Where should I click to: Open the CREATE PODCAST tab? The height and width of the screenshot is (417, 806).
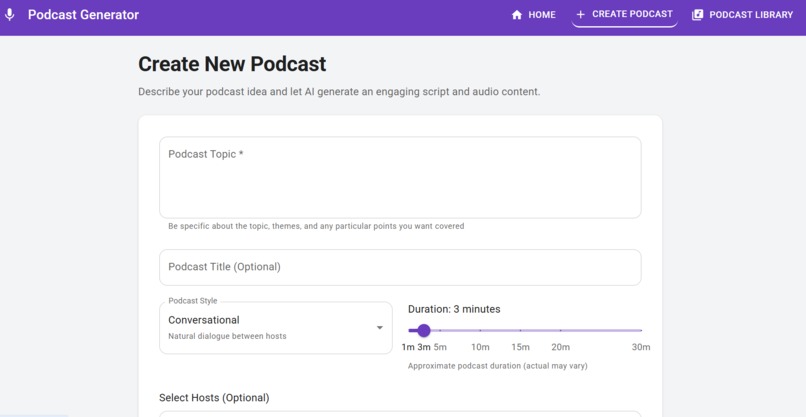tap(625, 14)
